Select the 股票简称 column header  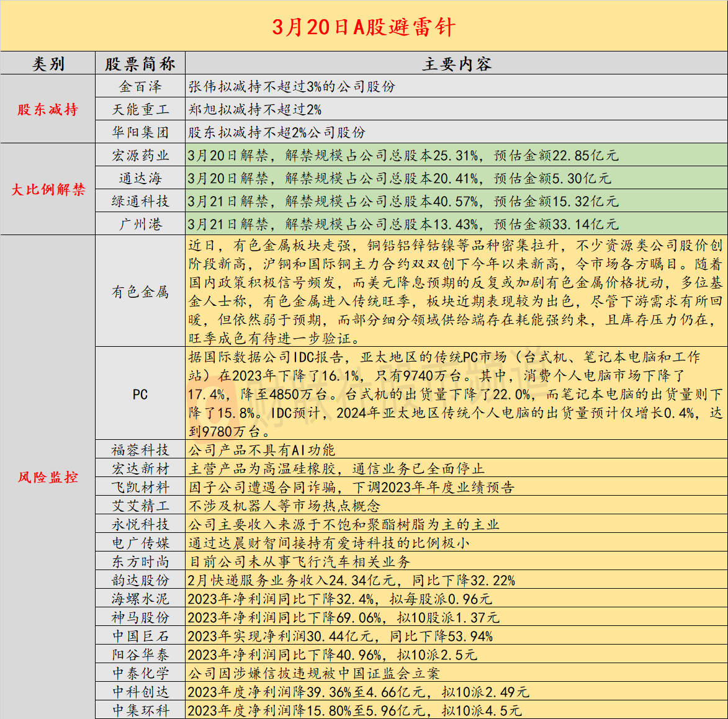(x=140, y=64)
